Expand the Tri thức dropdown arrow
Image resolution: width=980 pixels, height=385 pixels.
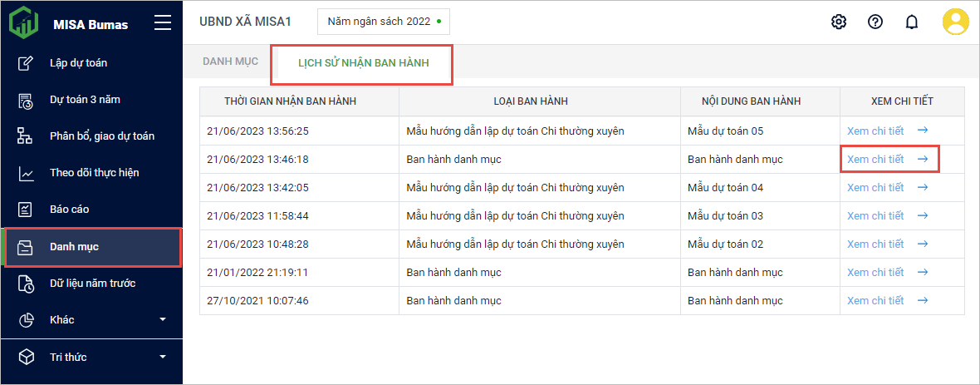[x=163, y=358]
